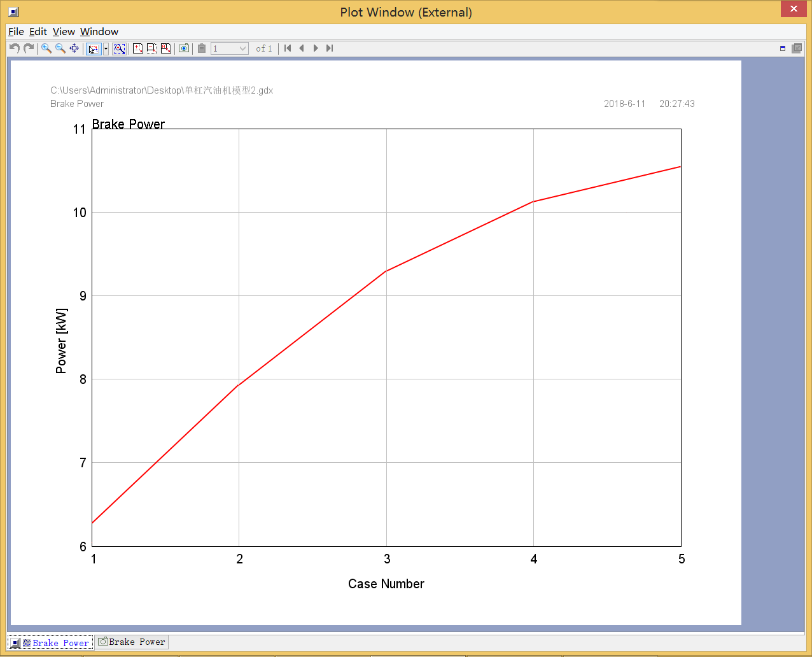The image size is (812, 657).
Task: Select the Brake Power camera snapshot tab
Action: point(132,642)
